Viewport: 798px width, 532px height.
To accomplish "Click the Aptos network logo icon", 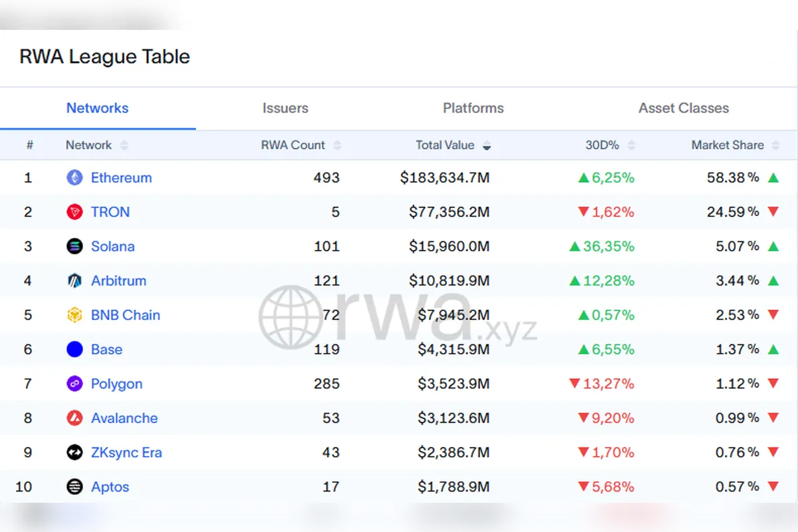I will 74,487.
